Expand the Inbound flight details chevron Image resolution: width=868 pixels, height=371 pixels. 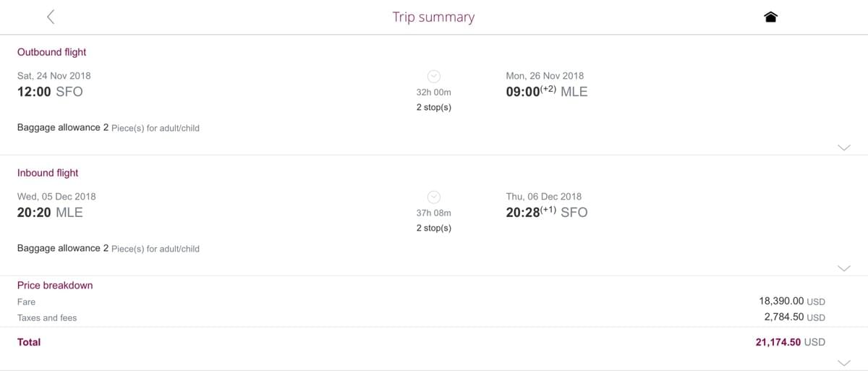tap(843, 268)
